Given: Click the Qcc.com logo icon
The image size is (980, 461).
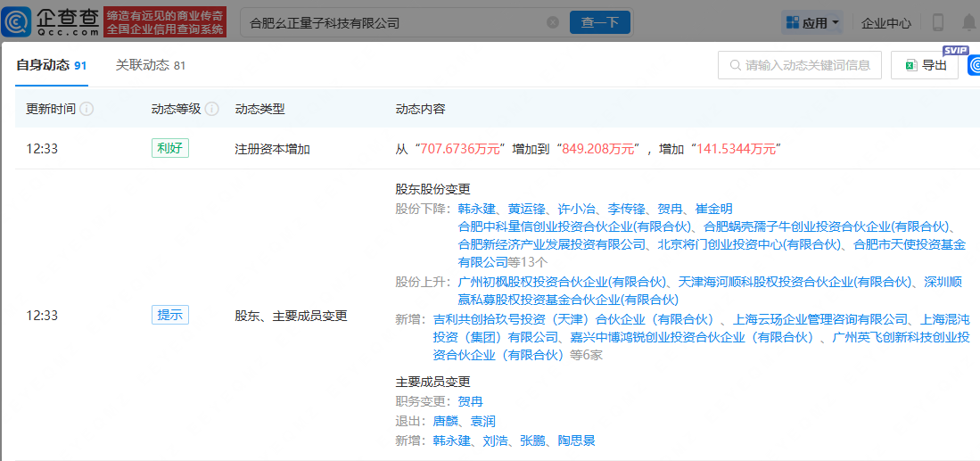Looking at the screenshot, I should (x=16, y=21).
